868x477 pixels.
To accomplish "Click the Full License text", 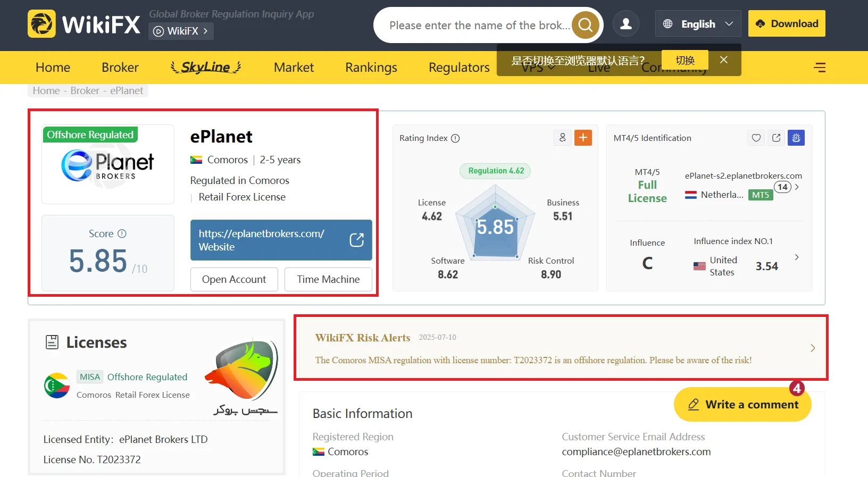I will pyautogui.click(x=647, y=191).
